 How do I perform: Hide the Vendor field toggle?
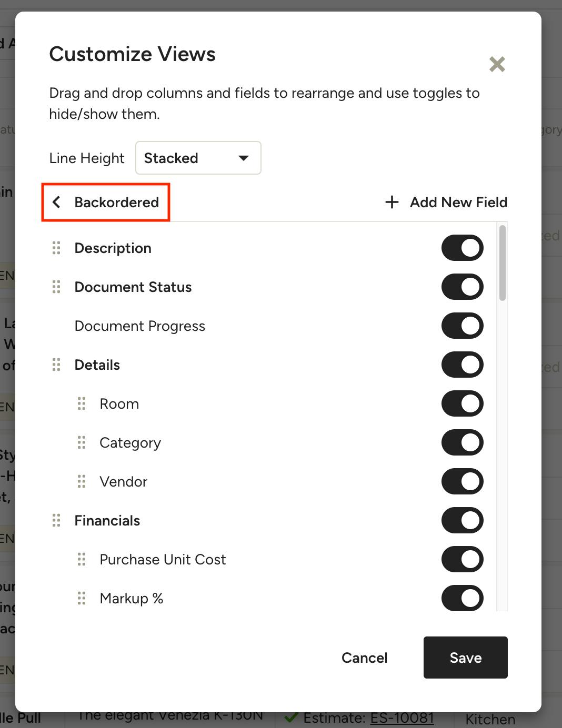pyautogui.click(x=462, y=481)
